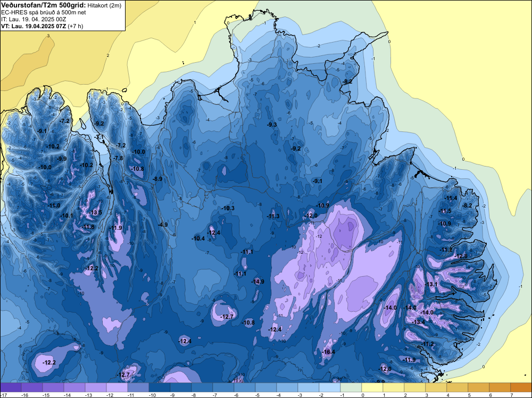Click the -14.9 temperature label
Screen dimensions: 532x398
pyautogui.click(x=257, y=281)
